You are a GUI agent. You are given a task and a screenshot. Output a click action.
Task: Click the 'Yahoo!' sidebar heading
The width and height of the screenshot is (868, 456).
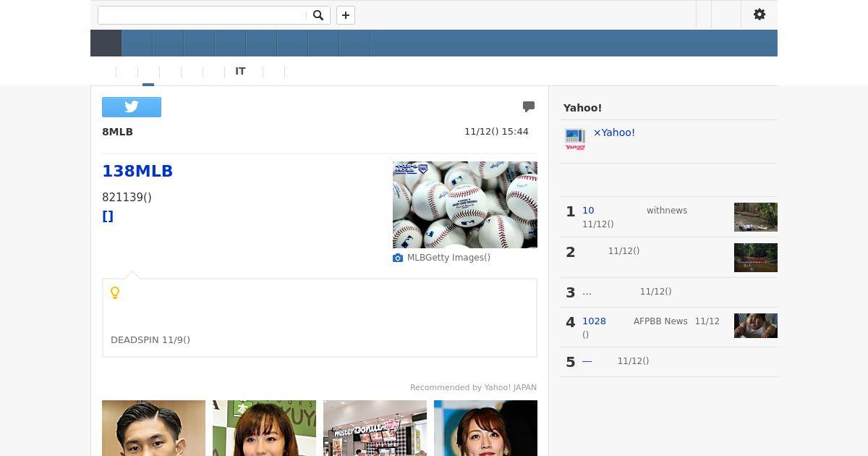[582, 108]
